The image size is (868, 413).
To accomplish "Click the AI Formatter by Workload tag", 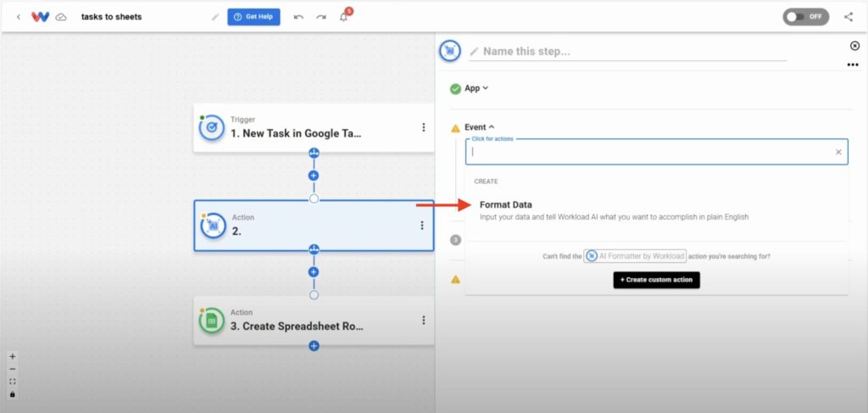I will click(635, 256).
